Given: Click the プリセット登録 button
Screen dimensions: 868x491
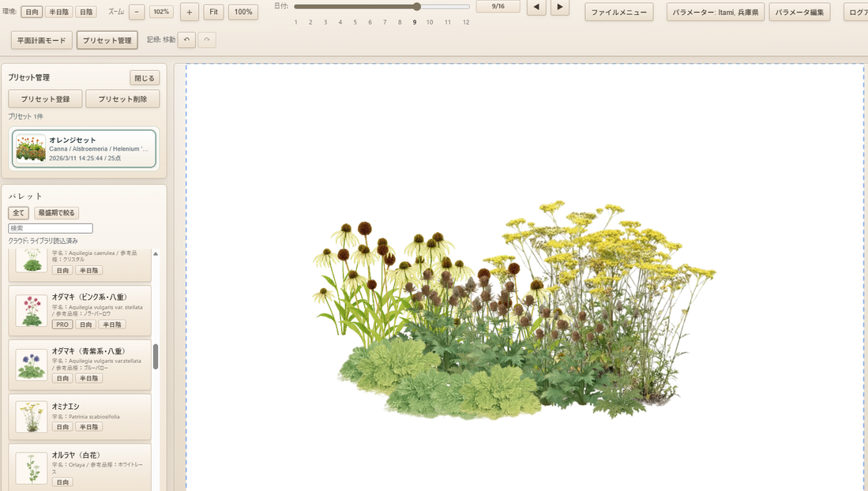Looking at the screenshot, I should (x=45, y=99).
